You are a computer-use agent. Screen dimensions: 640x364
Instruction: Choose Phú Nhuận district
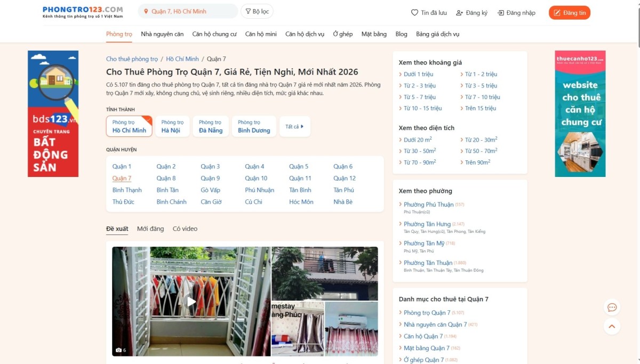(259, 190)
